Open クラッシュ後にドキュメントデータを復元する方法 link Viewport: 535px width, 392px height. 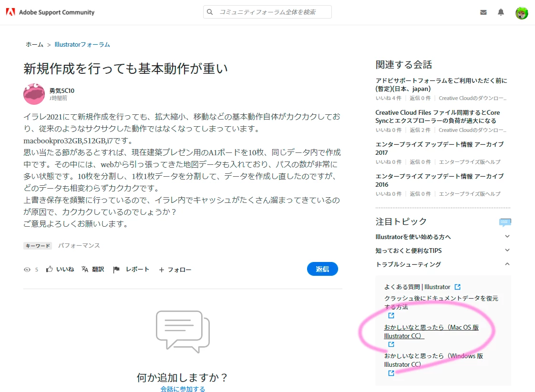pyautogui.click(x=441, y=302)
